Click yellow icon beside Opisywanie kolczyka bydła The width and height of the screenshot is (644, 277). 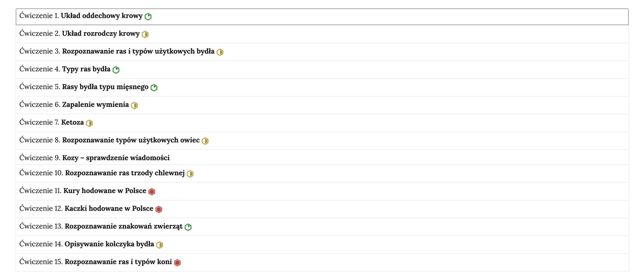click(x=160, y=245)
